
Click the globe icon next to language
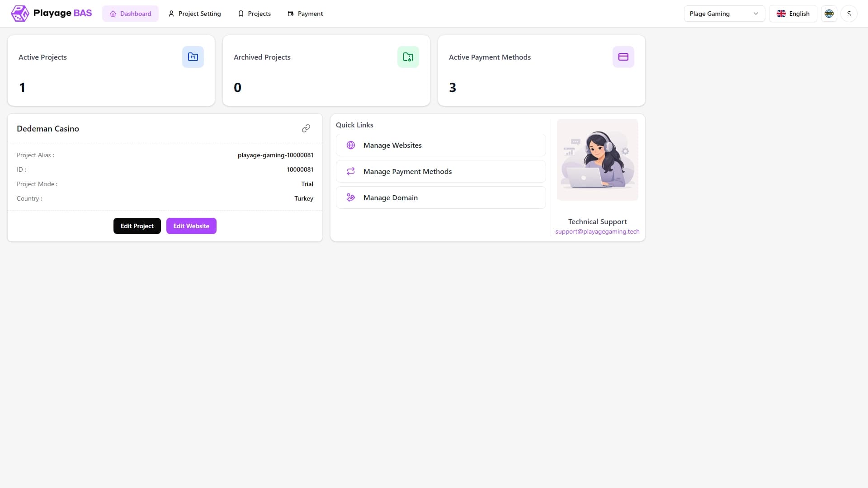[x=829, y=14]
